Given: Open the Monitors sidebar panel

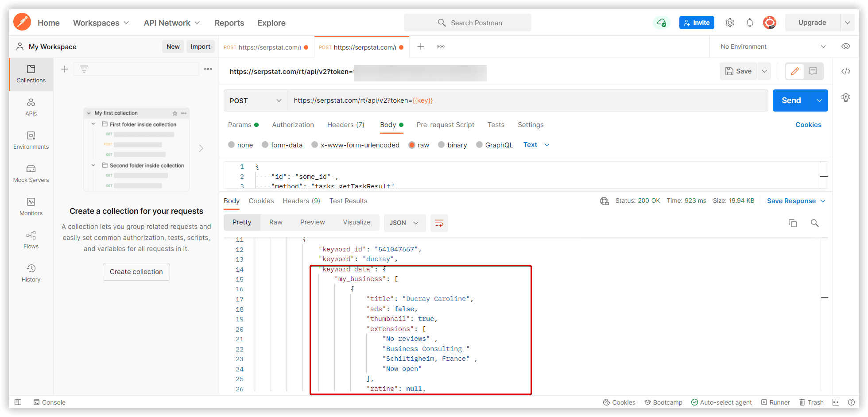Looking at the screenshot, I should 31,207.
